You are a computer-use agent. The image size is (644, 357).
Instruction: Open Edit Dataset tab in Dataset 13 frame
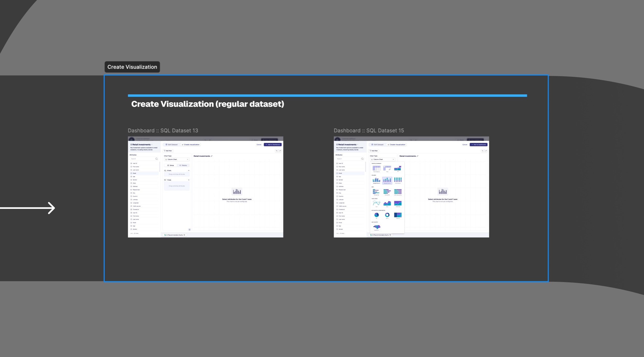click(171, 144)
